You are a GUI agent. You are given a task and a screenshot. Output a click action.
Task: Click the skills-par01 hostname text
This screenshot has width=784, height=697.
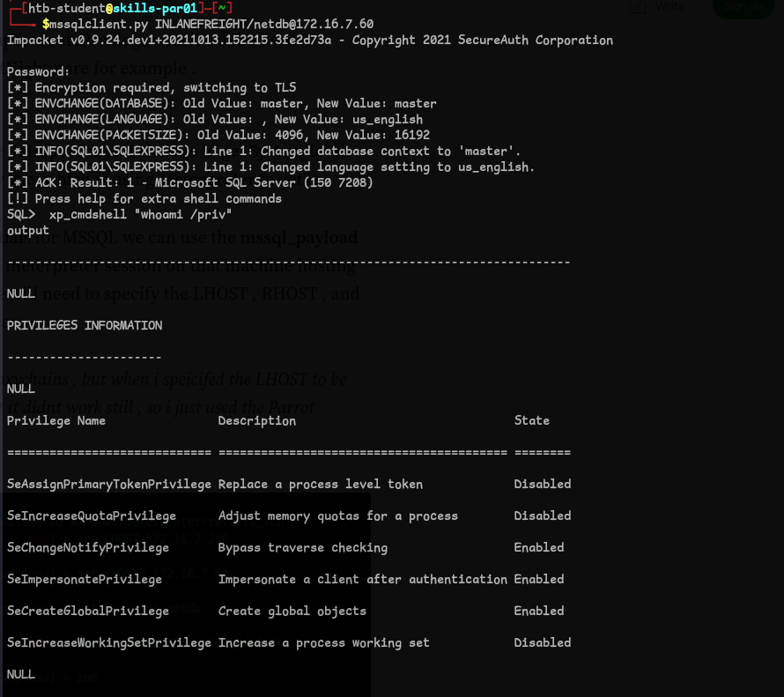point(154,8)
